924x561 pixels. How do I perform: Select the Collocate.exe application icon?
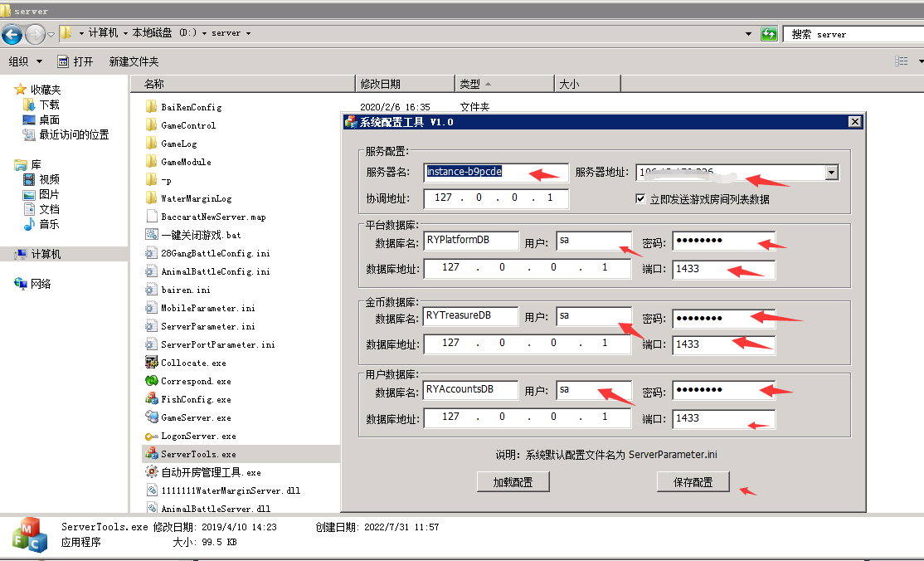[x=152, y=362]
